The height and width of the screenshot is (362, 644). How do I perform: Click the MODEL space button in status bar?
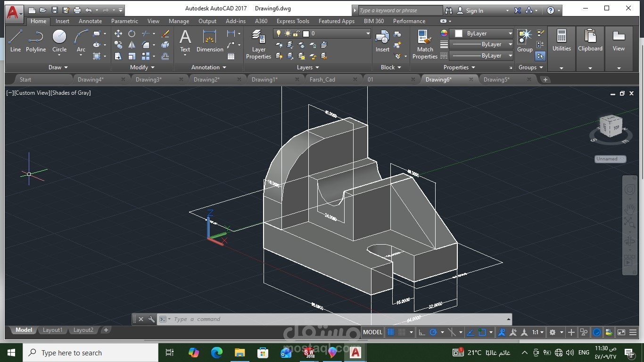[372, 332]
